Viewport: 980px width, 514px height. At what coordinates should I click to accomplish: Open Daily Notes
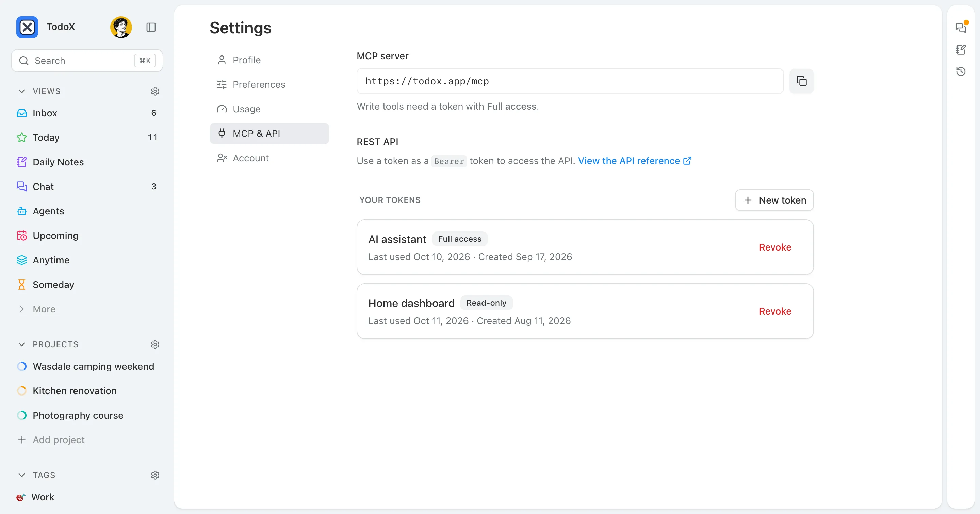coord(87,162)
